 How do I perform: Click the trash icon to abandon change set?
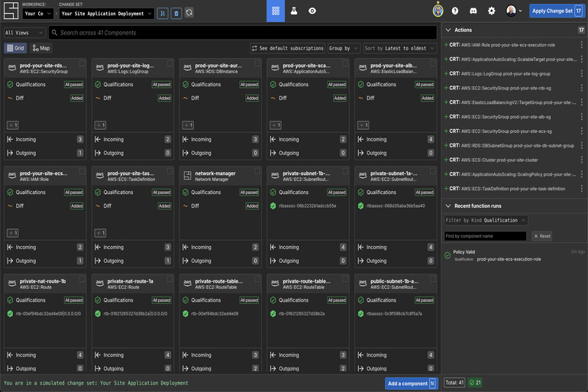[176, 13]
